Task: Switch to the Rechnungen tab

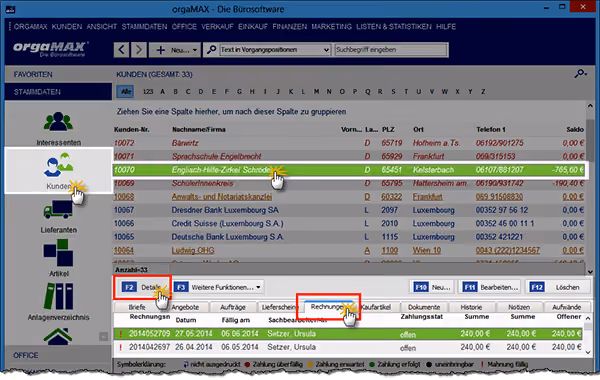Action: [328, 307]
